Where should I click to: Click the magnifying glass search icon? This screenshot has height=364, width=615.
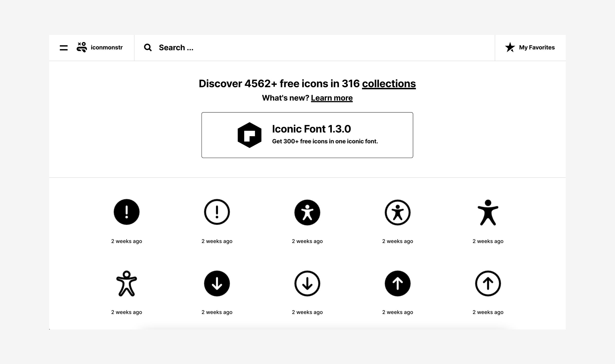coord(148,47)
